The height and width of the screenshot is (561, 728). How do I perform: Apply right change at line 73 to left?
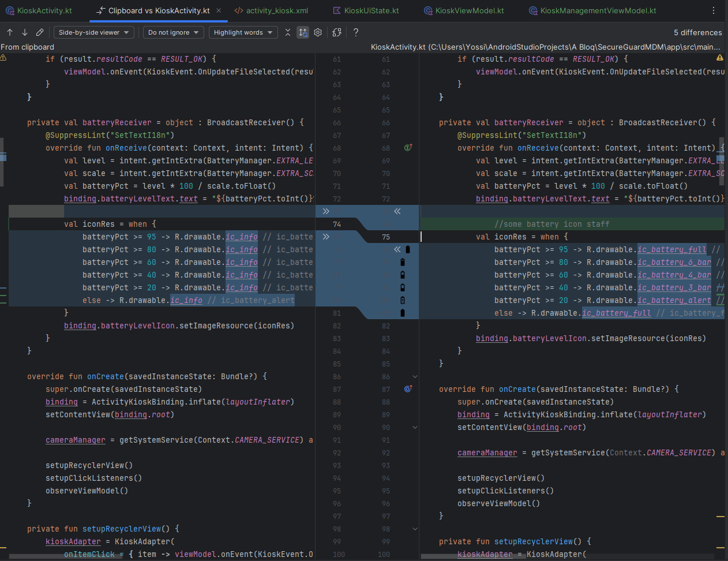tap(397, 211)
